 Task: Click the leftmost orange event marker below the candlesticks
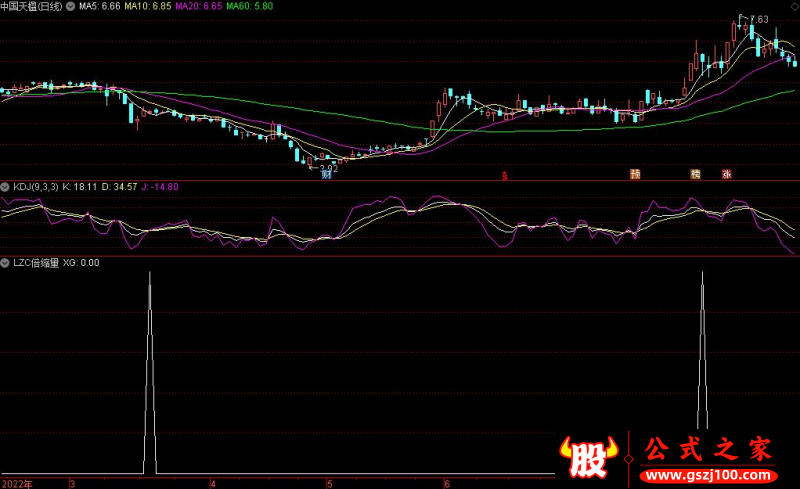click(x=635, y=174)
